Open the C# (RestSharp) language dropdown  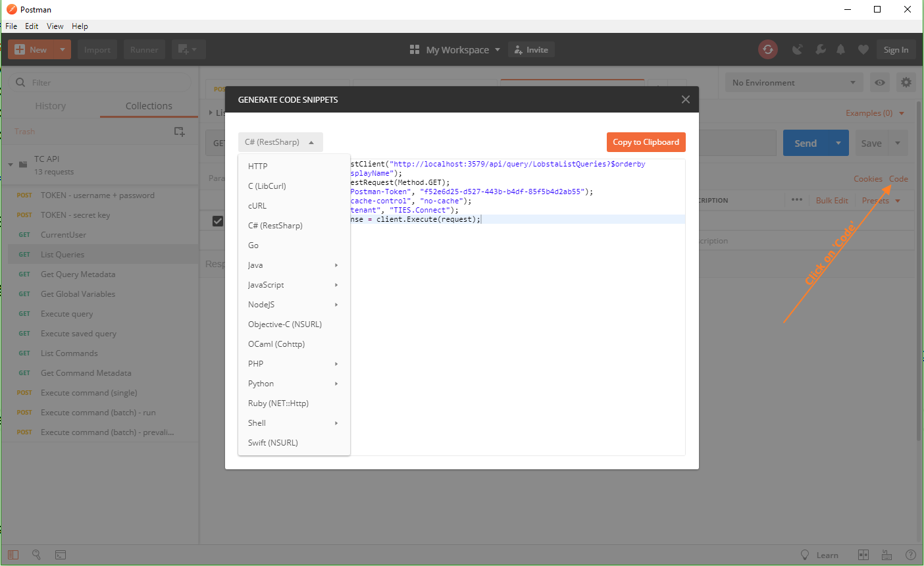tap(280, 142)
